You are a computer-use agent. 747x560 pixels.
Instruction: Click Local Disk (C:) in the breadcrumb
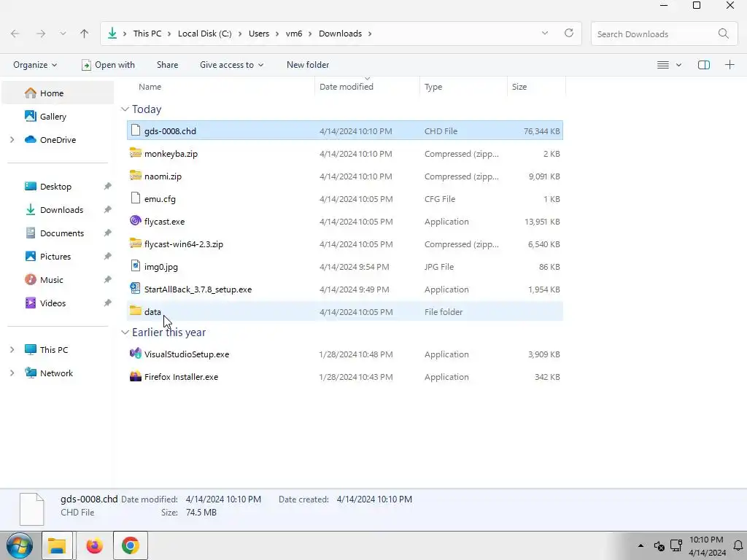(x=205, y=34)
